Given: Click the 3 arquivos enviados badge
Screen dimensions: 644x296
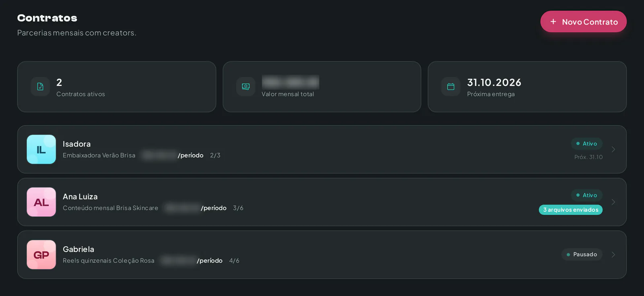Looking at the screenshot, I should pos(571,210).
